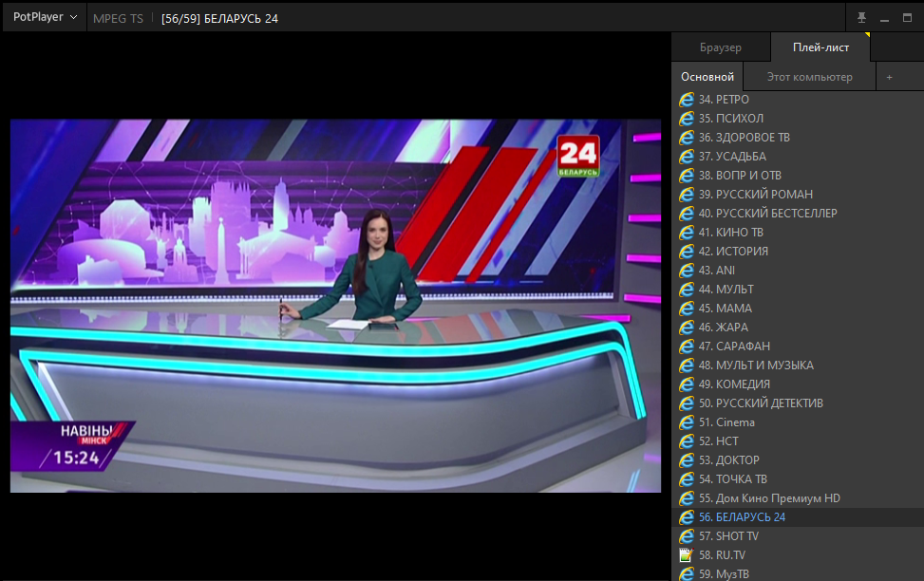Click the IE icon beside 45. МАМА
This screenshot has height=581, width=924.
point(686,309)
